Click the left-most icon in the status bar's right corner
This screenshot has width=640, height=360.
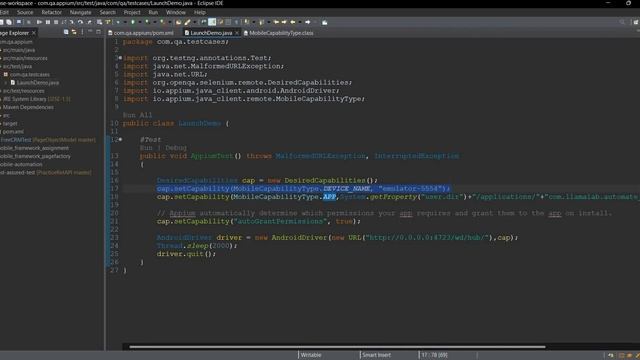point(611,356)
